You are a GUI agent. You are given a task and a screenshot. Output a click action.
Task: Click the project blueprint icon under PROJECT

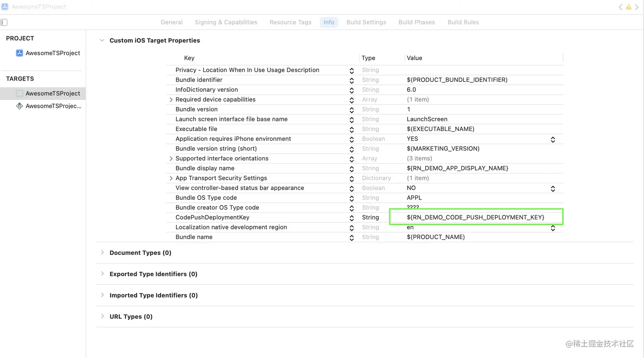(x=19, y=53)
